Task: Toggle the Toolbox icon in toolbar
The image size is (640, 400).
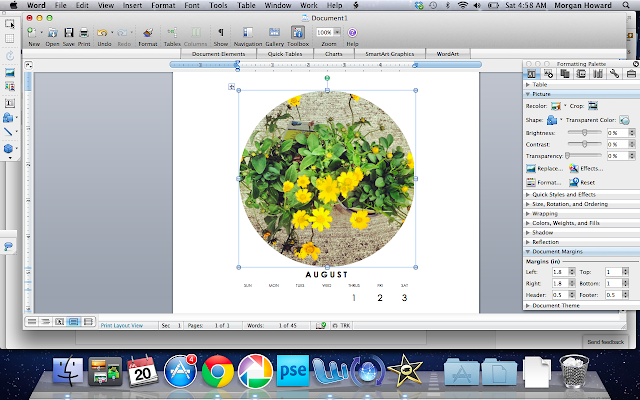Action: [298, 33]
